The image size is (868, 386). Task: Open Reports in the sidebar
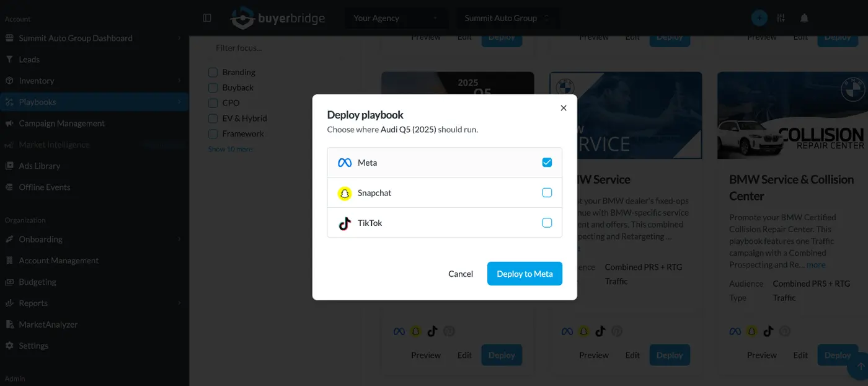[94, 303]
